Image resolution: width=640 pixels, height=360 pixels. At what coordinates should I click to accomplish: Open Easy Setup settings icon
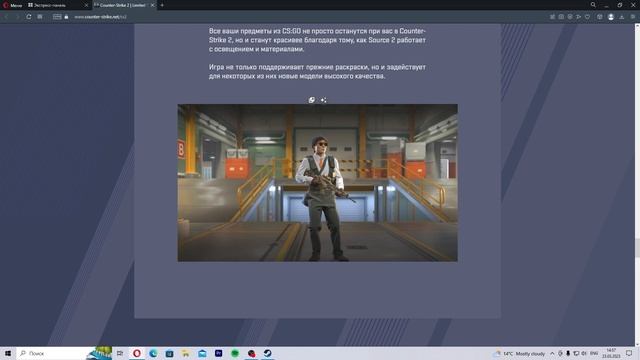point(633,17)
